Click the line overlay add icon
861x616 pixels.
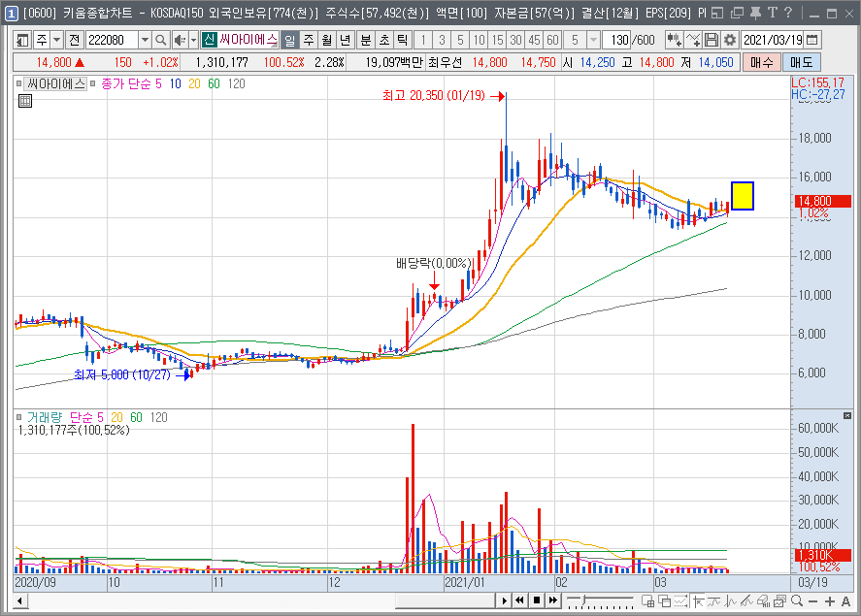(693, 40)
